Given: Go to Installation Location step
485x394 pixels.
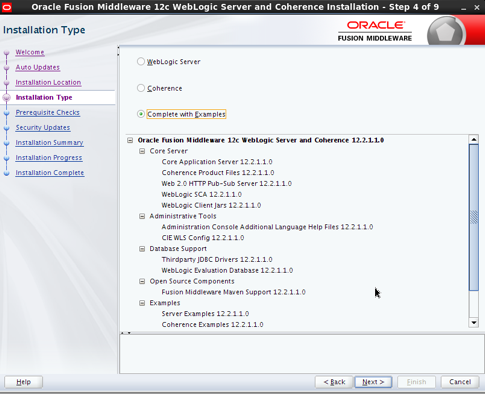Looking at the screenshot, I should 48,82.
